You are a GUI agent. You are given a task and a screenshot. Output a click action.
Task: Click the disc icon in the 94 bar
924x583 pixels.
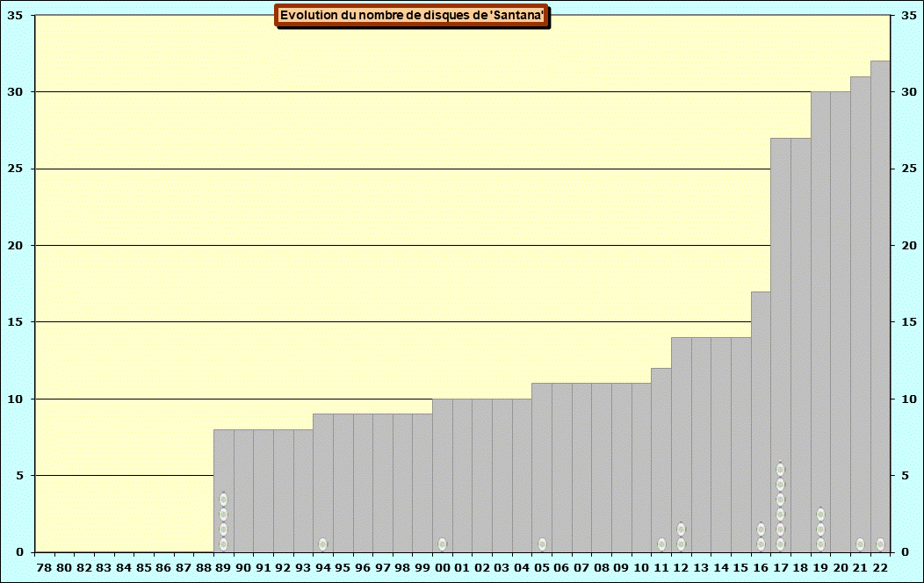click(323, 544)
